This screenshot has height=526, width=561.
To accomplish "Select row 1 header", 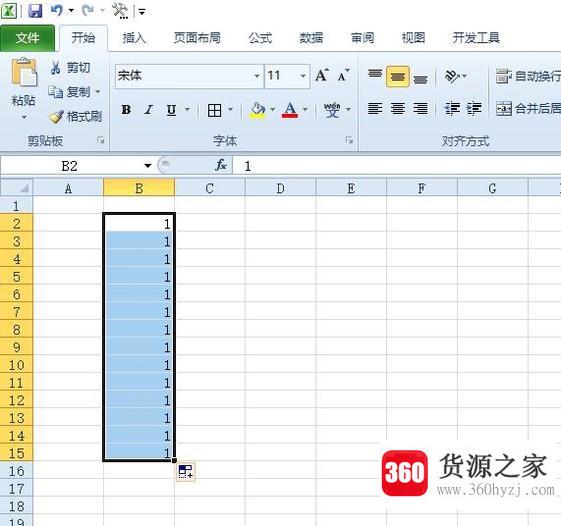I will point(16,206).
